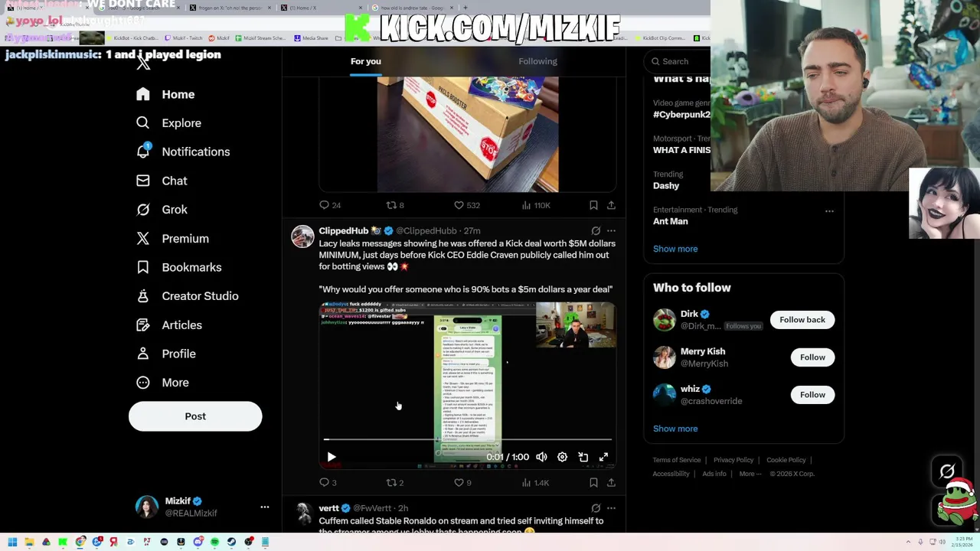980x551 pixels.
Task: Click Show more under Who to follow
Action: coord(675,429)
